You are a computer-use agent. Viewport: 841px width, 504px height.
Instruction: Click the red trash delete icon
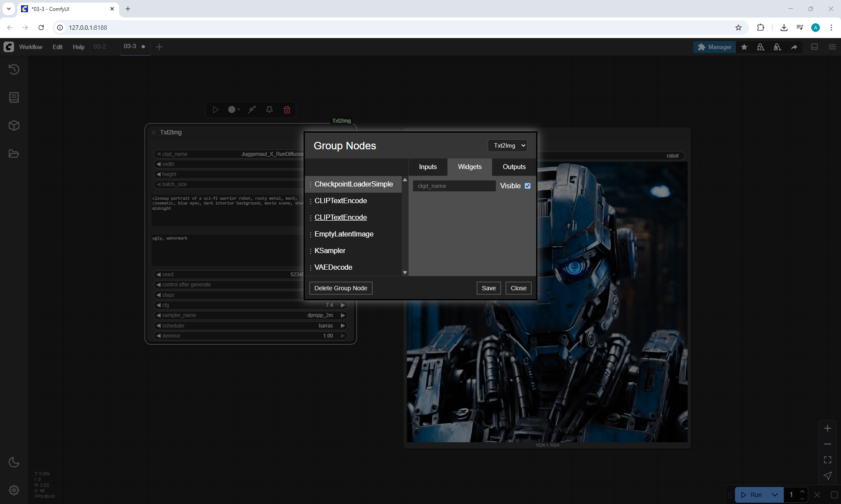tap(287, 110)
